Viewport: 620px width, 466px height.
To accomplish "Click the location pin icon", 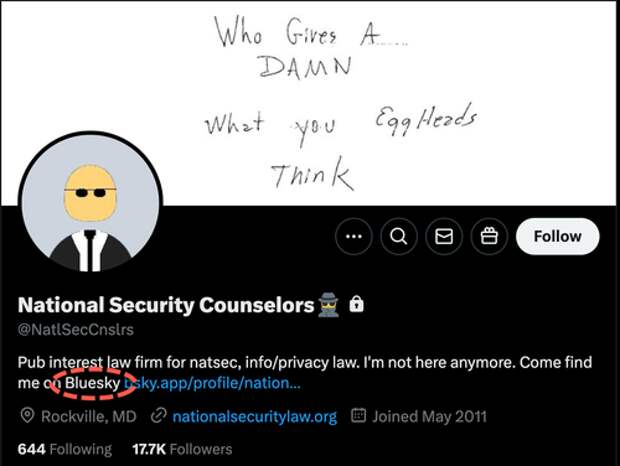I will (27, 416).
